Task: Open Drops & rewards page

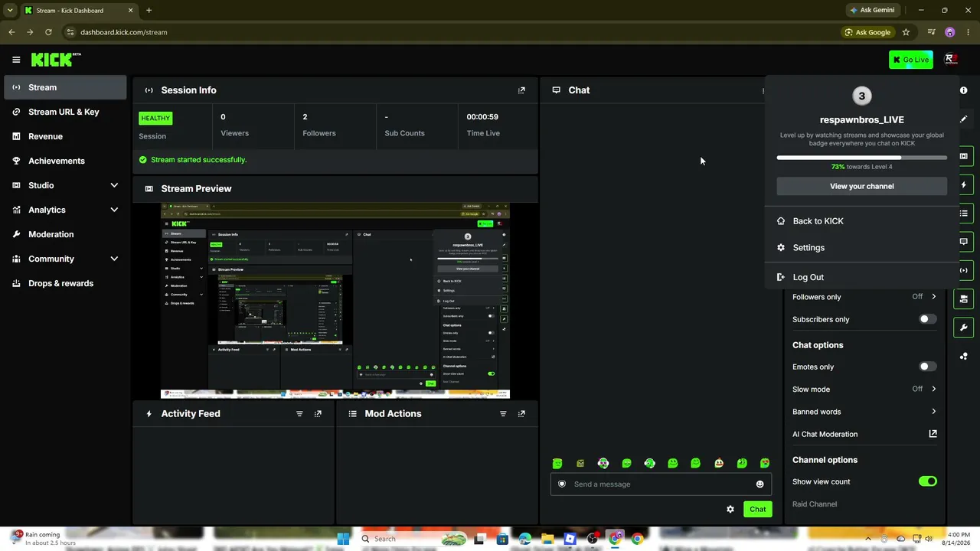Action: [x=65, y=283]
